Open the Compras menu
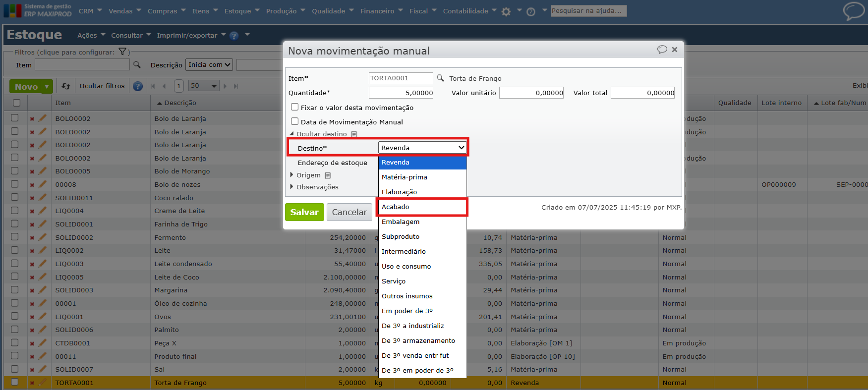This screenshot has height=390, width=868. (167, 11)
